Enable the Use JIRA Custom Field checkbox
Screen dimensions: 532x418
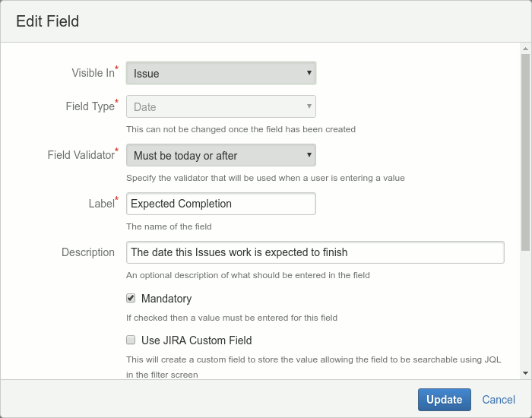[x=131, y=340]
